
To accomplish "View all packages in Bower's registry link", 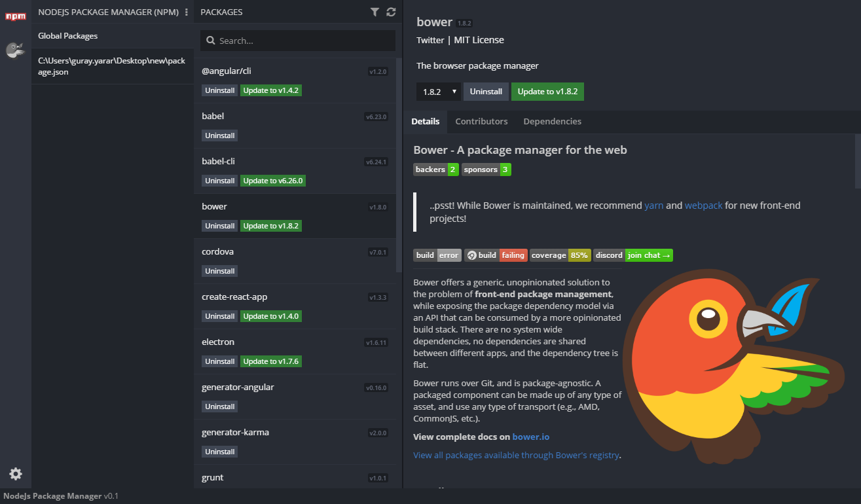I will 516,455.
